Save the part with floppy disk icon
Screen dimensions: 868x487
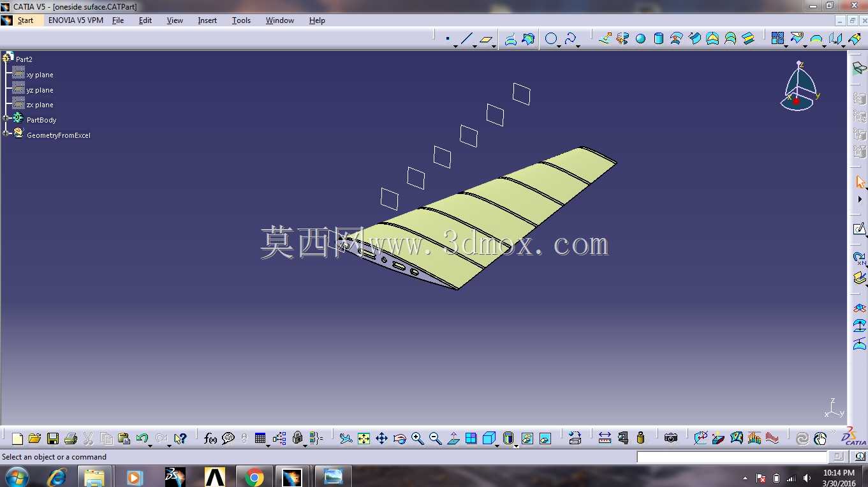(53, 438)
